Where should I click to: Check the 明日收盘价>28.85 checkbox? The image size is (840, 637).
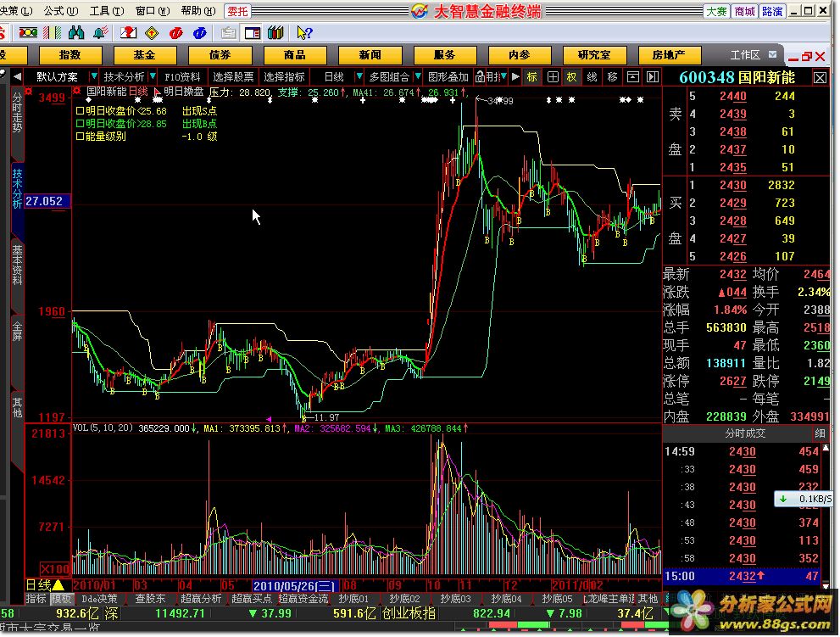coord(80,124)
